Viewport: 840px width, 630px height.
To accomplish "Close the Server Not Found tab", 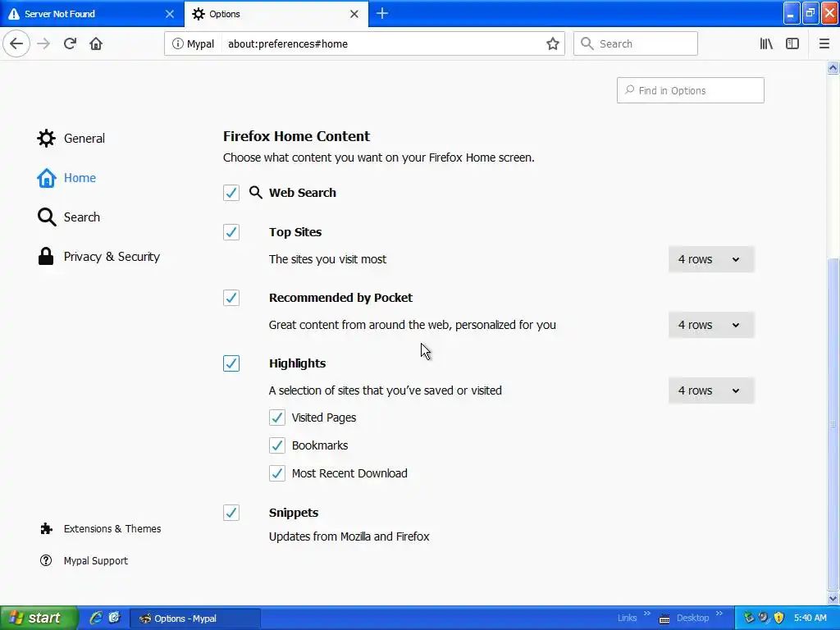I will point(169,14).
